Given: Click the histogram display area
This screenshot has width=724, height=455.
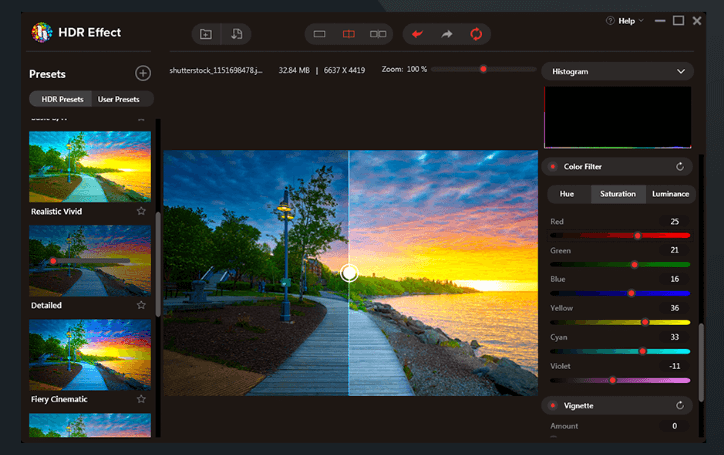Looking at the screenshot, I should coord(617,117).
